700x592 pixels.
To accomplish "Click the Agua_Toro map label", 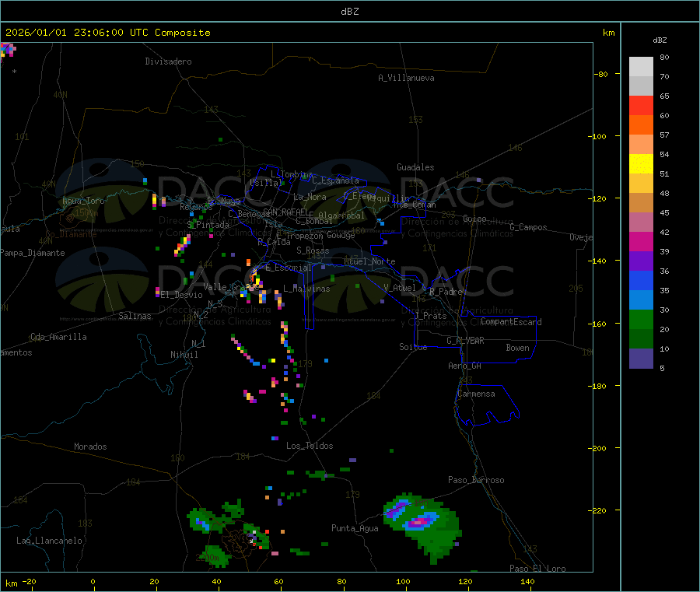I will coord(83,201).
